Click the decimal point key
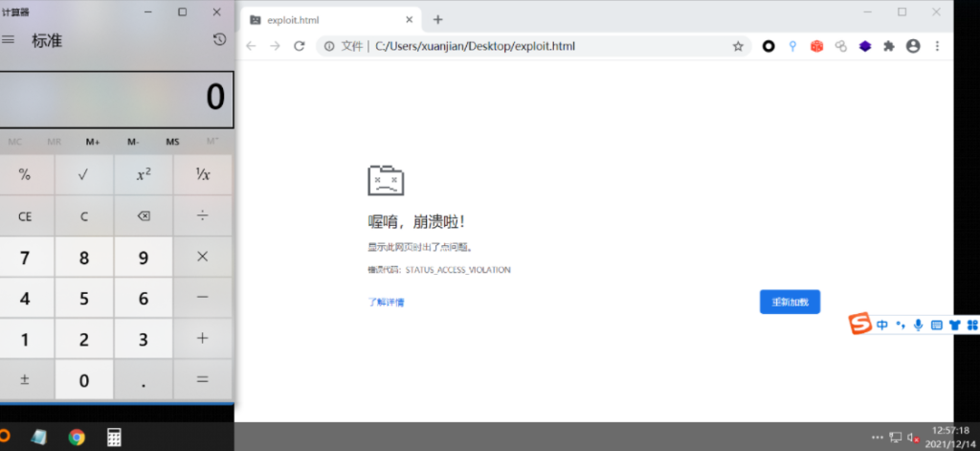Screen dimensions: 980x451 [144, 379]
